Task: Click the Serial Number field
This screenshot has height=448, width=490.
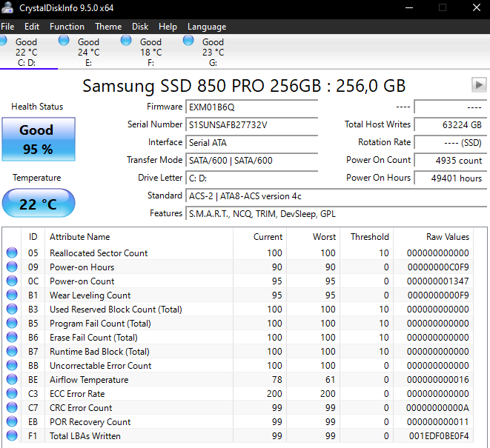Action: pyautogui.click(x=252, y=125)
